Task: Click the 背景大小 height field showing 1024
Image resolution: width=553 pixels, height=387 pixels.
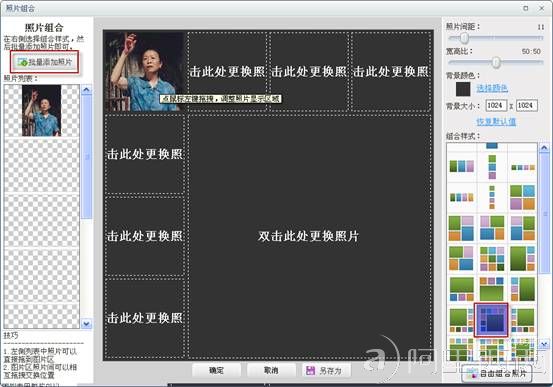Action: coord(527,105)
